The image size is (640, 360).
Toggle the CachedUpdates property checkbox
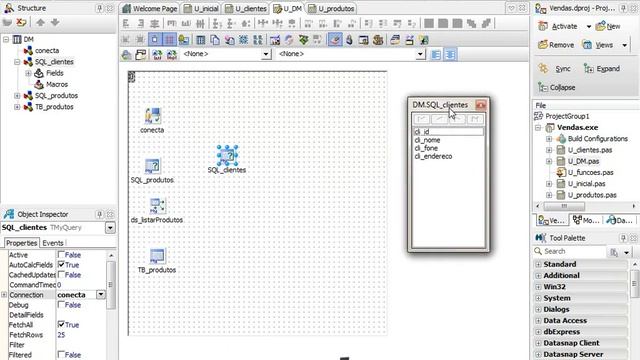click(61, 274)
